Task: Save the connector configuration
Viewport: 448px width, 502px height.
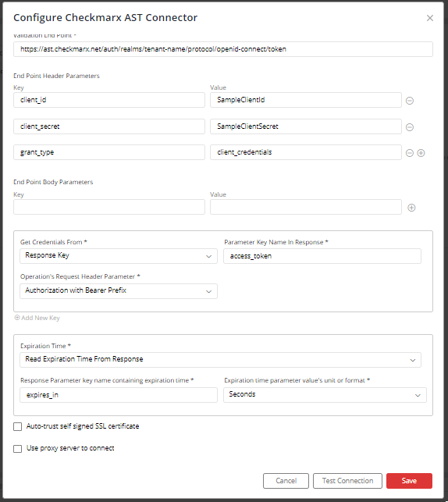Action: pos(409,481)
